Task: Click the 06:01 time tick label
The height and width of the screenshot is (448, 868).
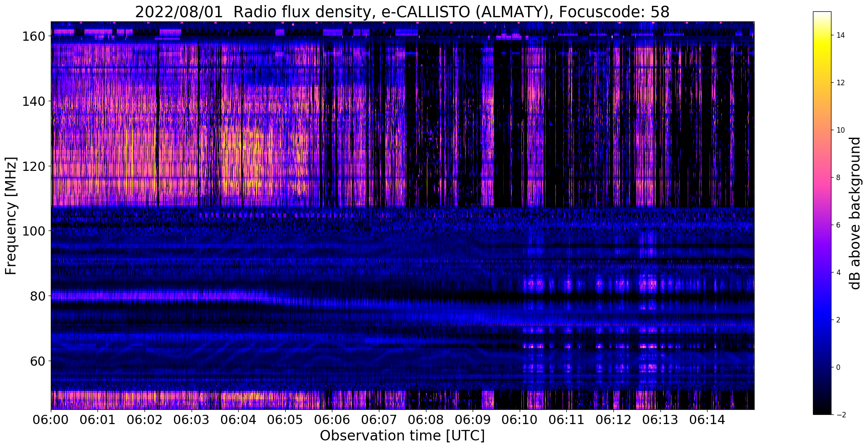Action: 98,419
